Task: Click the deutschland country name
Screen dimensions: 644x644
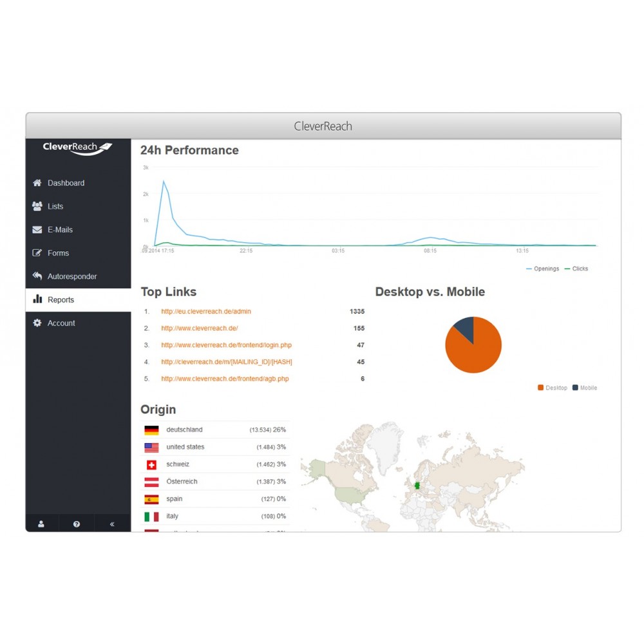Action: point(184,430)
